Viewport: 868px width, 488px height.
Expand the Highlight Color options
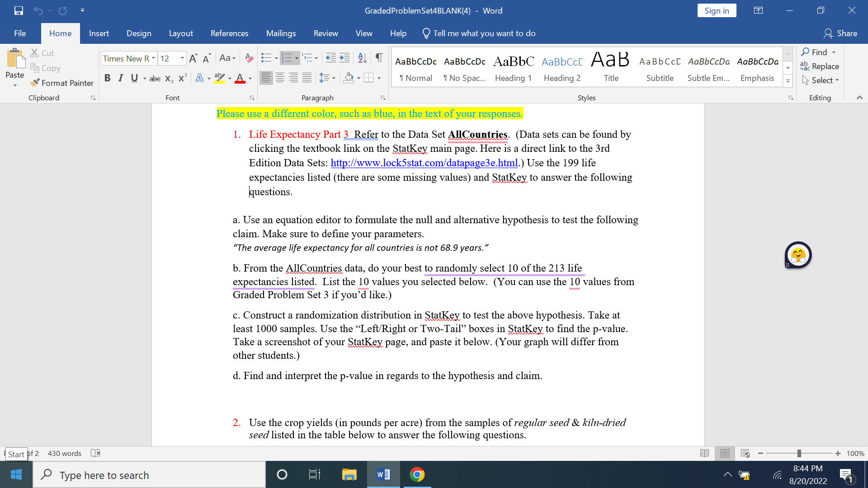pyautogui.click(x=229, y=78)
